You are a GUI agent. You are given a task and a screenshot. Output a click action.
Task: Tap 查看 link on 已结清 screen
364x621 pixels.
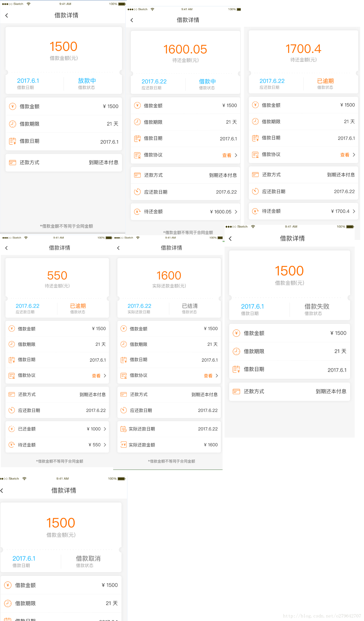coord(208,376)
